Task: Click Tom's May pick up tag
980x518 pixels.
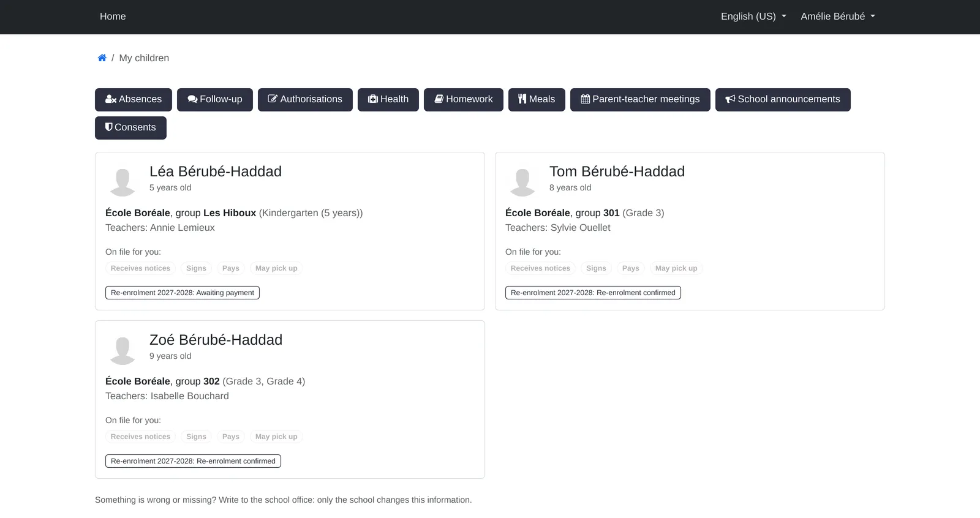Action: pos(676,268)
